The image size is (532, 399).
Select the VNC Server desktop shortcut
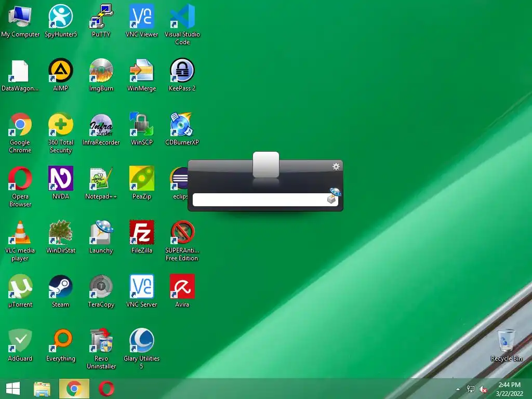click(142, 291)
